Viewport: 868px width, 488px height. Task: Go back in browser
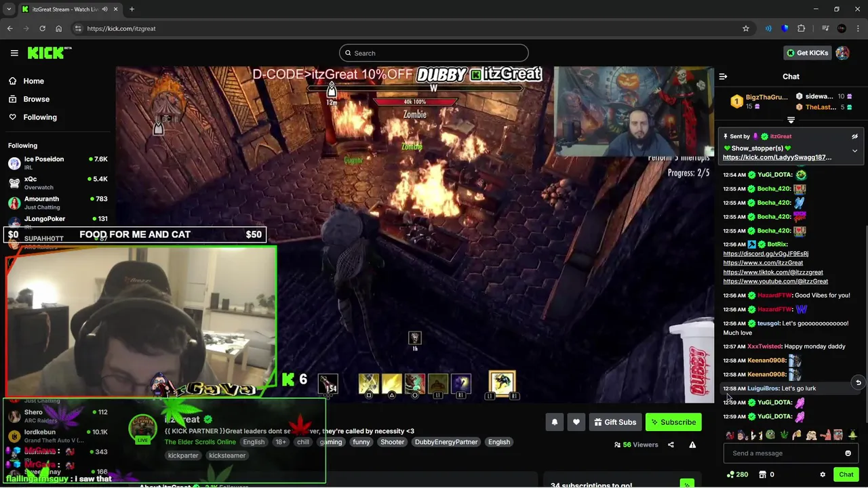point(9,28)
